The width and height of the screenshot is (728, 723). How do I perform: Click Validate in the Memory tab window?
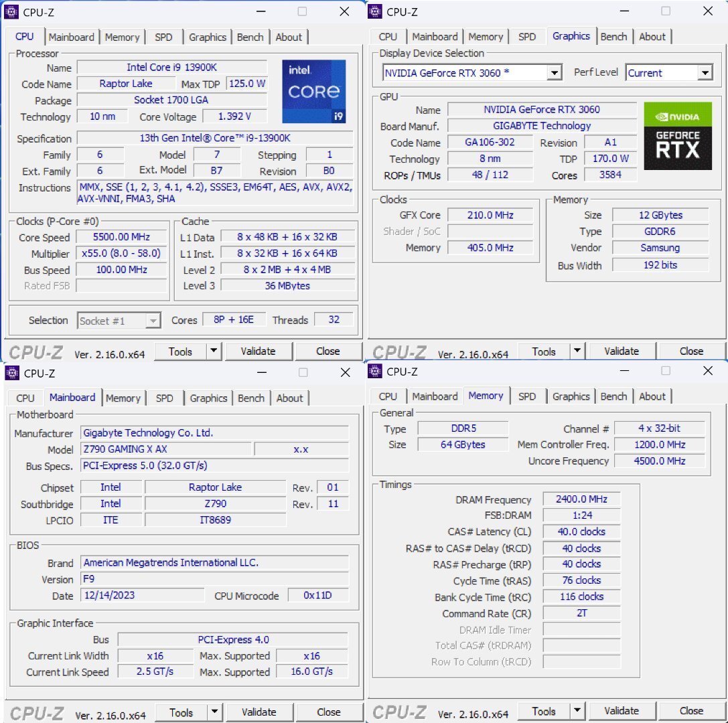pyautogui.click(x=622, y=710)
